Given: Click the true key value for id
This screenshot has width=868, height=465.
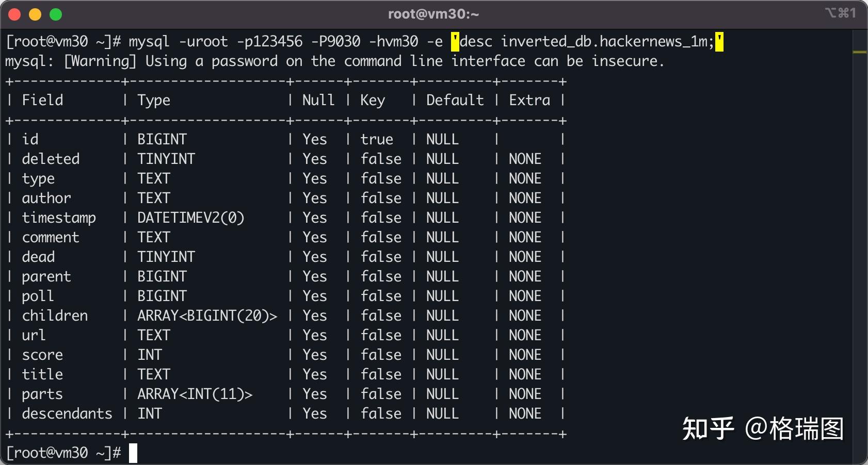Looking at the screenshot, I should coord(377,139).
